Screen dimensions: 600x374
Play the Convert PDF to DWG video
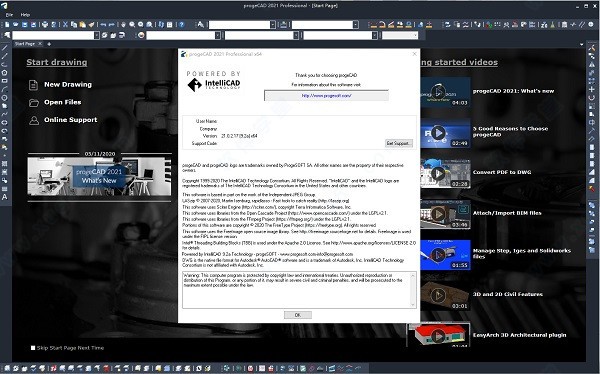click(445, 174)
